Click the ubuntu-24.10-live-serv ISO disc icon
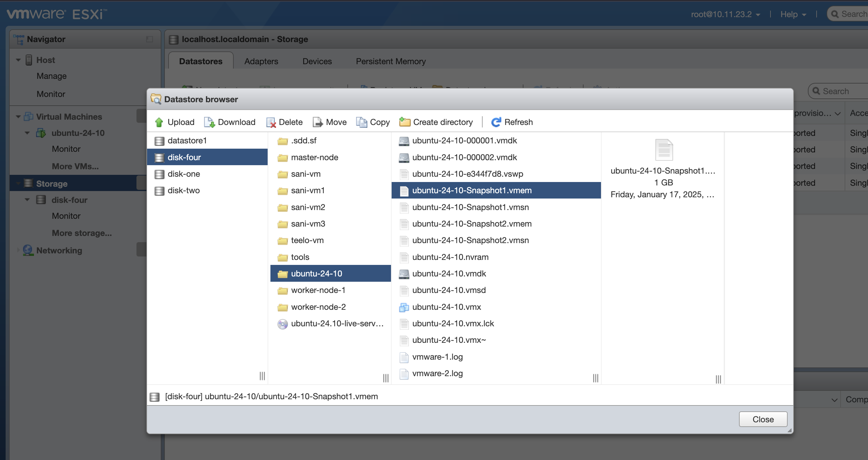 282,324
